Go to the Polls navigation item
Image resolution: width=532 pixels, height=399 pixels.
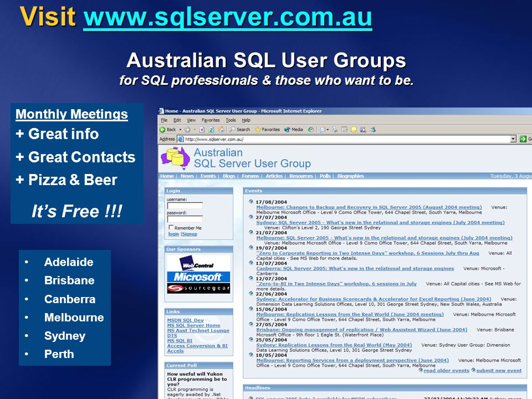325,176
